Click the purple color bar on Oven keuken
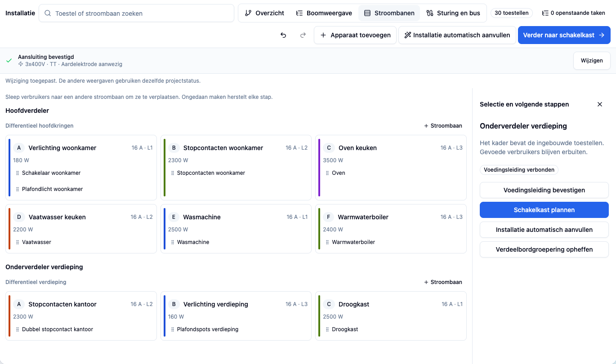616x364 pixels. pos(319,168)
